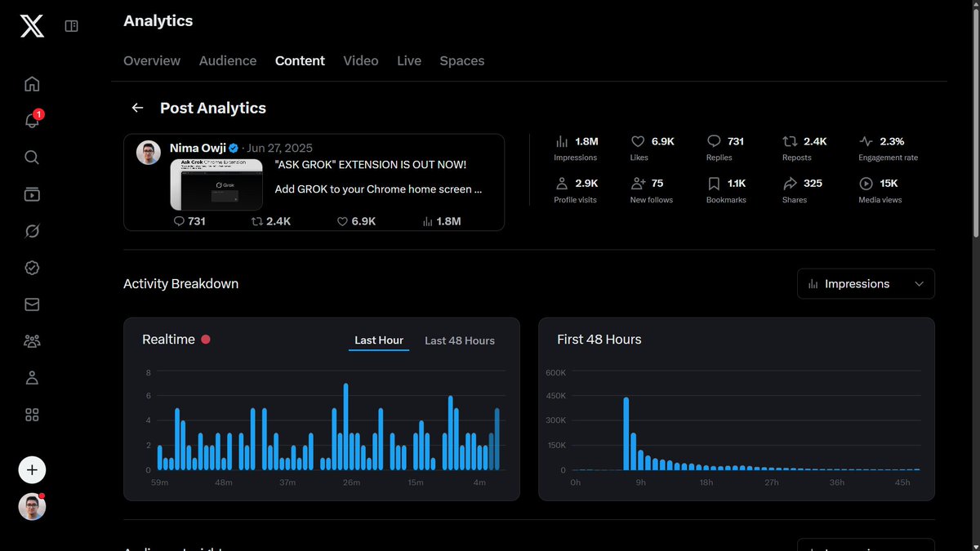Image resolution: width=980 pixels, height=551 pixels.
Task: Click Nima Owji's avatar in the post card
Action: 149,153
